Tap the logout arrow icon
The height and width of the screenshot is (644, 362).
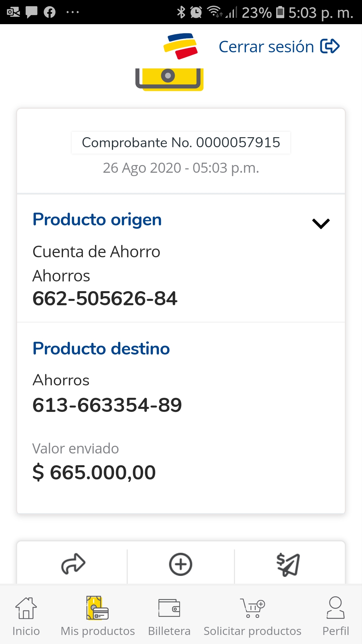click(x=330, y=46)
